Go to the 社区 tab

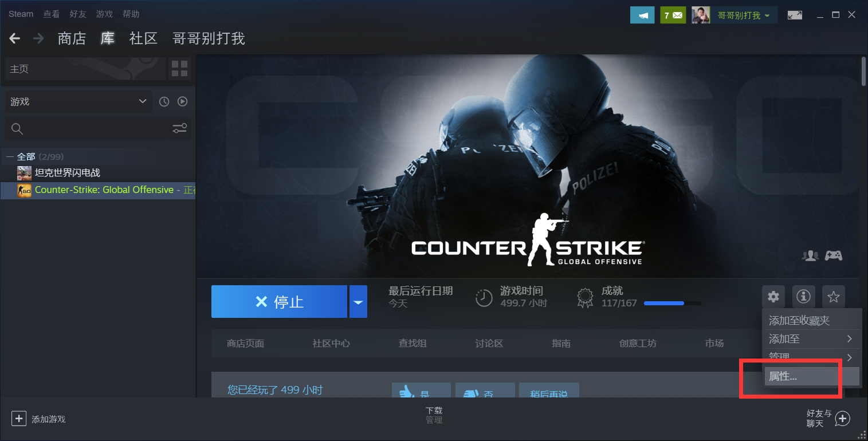pyautogui.click(x=143, y=38)
